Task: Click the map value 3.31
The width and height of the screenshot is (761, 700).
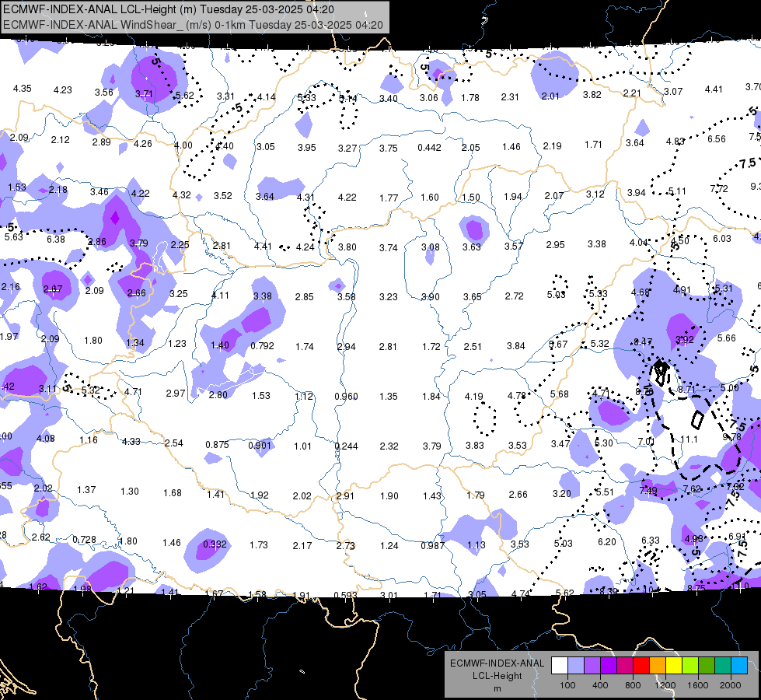Action: (225, 96)
